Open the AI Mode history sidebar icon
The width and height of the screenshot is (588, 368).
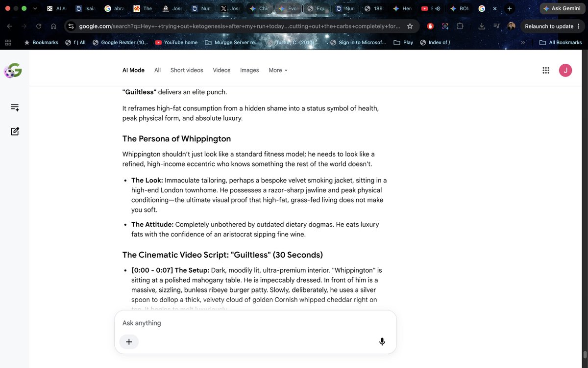click(15, 107)
